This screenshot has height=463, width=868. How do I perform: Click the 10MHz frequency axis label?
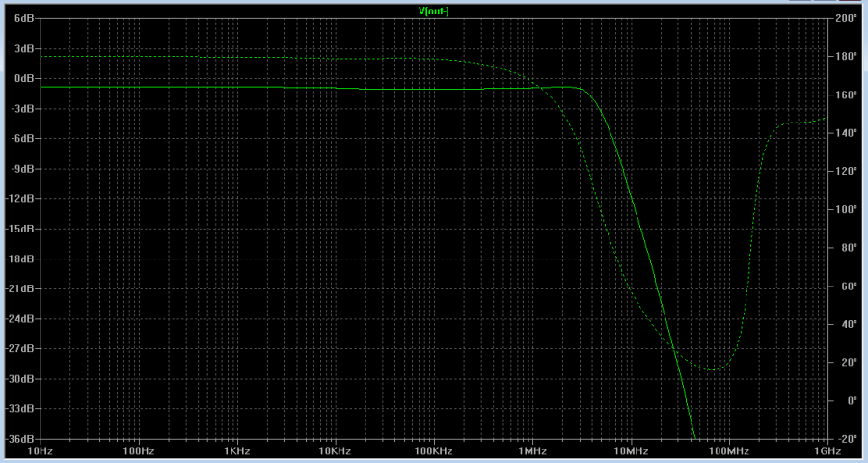[631, 450]
